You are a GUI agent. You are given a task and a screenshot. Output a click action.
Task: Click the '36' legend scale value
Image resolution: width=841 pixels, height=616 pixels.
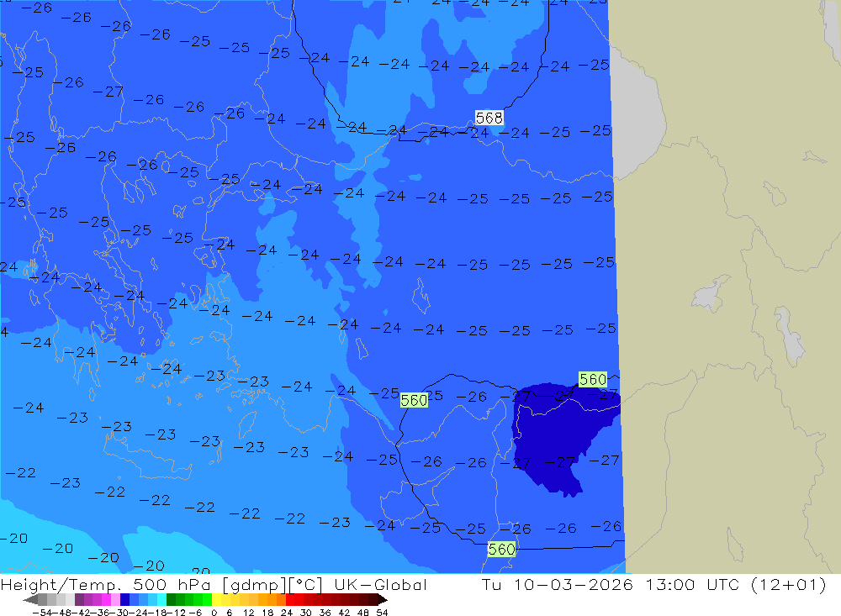point(325,613)
